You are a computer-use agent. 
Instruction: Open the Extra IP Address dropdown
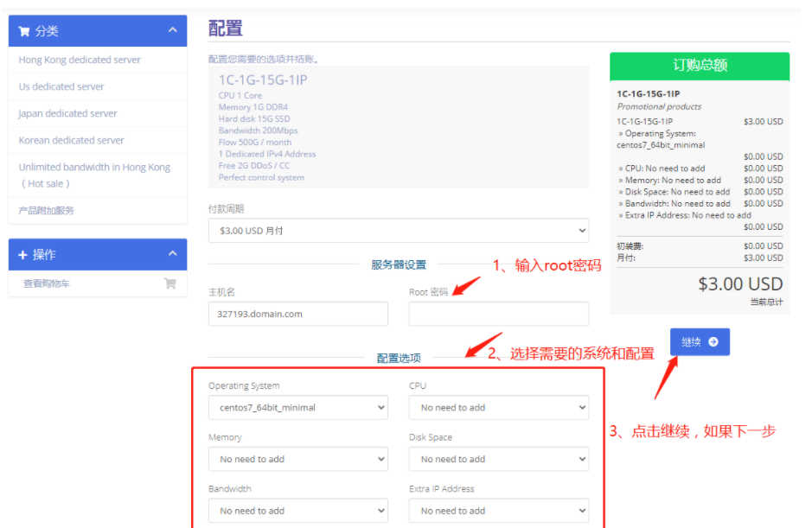coord(499,511)
